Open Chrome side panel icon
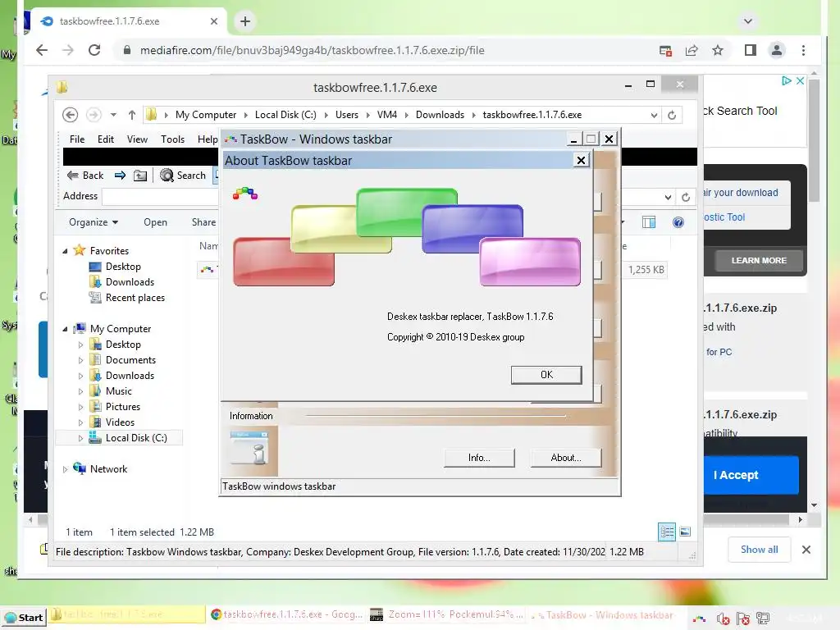The height and width of the screenshot is (630, 840). point(750,50)
